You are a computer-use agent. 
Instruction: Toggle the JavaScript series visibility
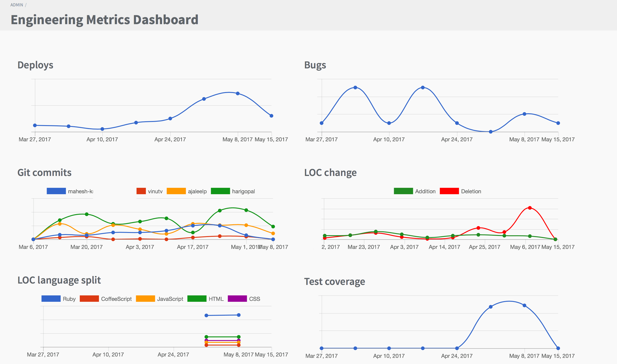tap(146, 299)
